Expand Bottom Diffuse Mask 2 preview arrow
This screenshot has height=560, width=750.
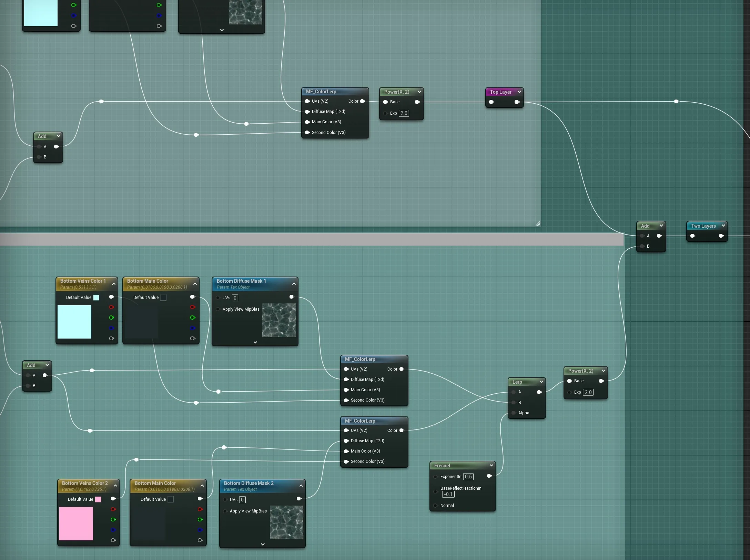(x=263, y=544)
